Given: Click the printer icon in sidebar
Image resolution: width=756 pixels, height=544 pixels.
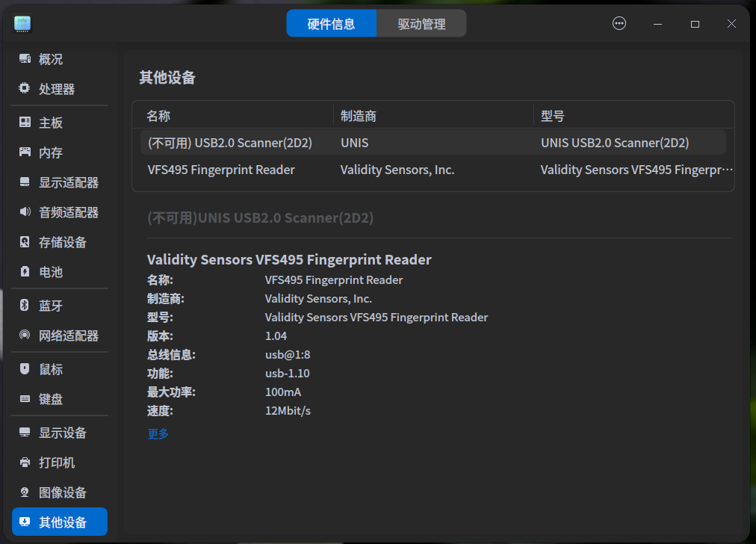Looking at the screenshot, I should [x=25, y=463].
